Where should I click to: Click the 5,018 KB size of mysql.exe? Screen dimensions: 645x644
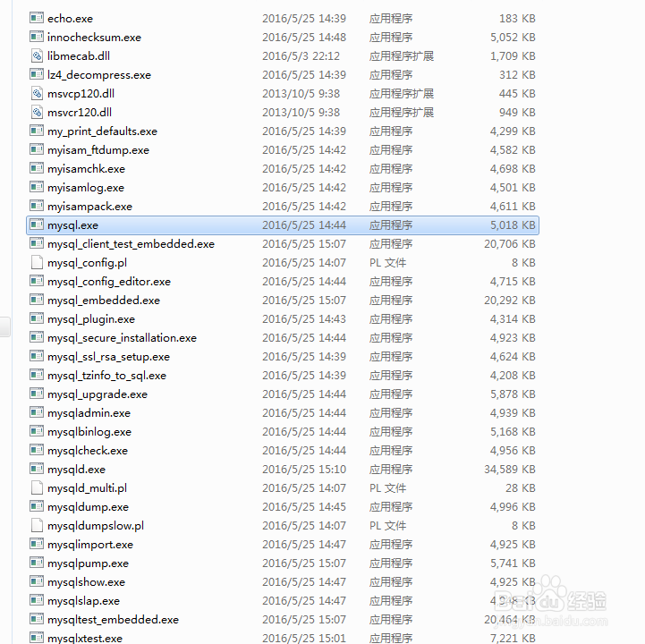(x=513, y=225)
